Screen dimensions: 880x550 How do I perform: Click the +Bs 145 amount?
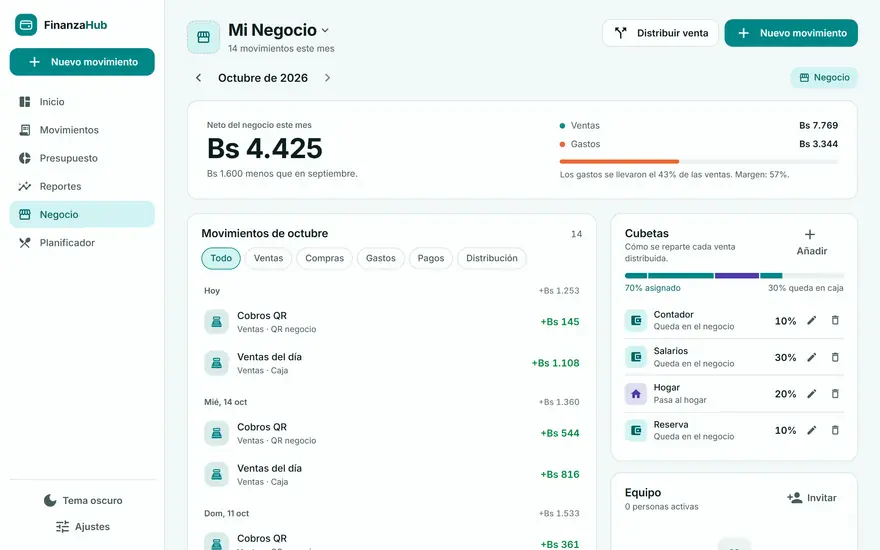tap(560, 322)
